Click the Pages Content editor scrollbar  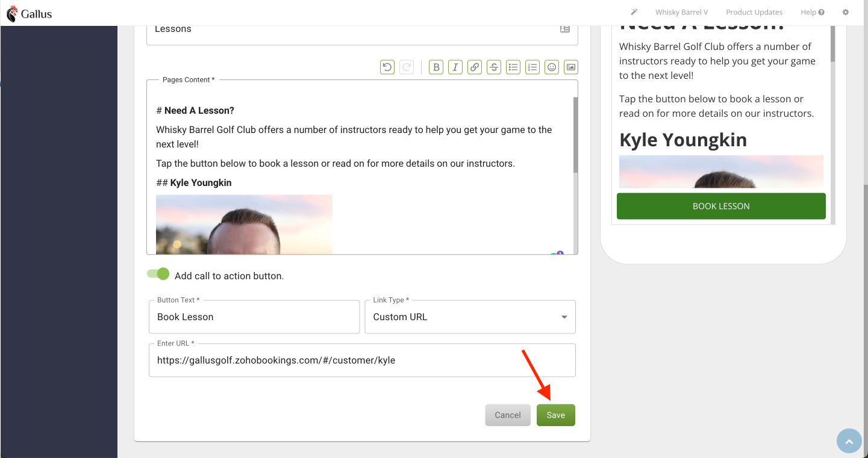pyautogui.click(x=576, y=135)
